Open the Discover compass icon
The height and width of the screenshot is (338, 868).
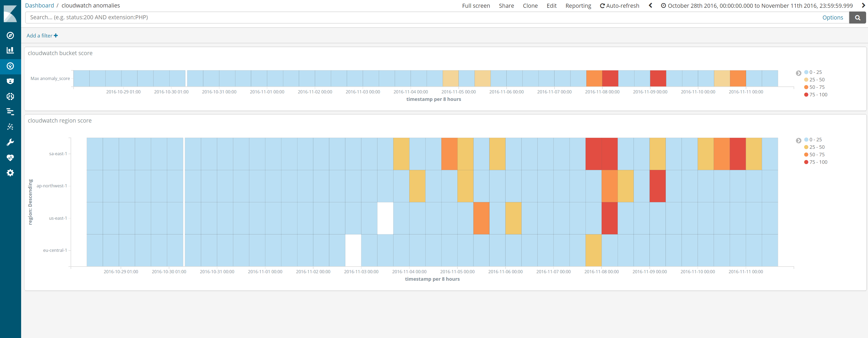coord(10,35)
